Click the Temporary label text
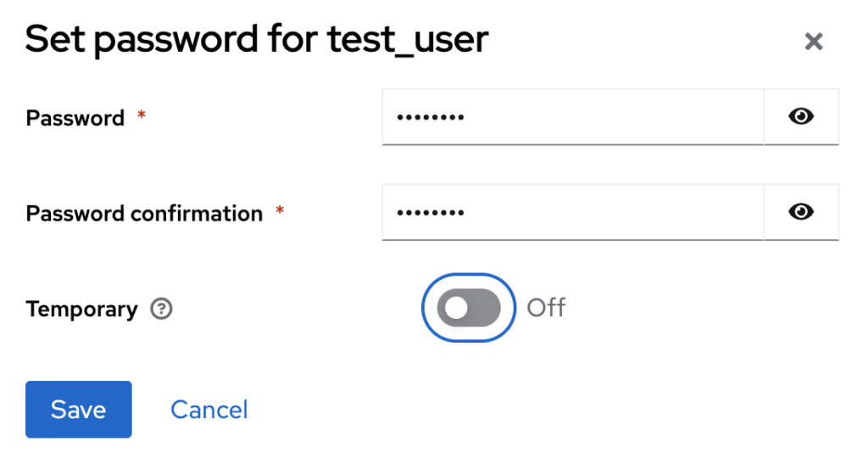The image size is (868, 458). tap(81, 309)
